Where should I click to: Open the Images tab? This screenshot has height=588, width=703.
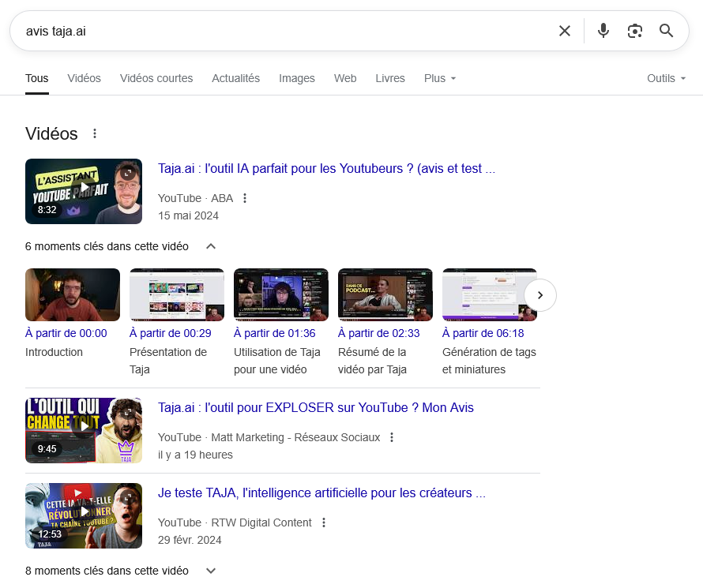pyautogui.click(x=297, y=78)
